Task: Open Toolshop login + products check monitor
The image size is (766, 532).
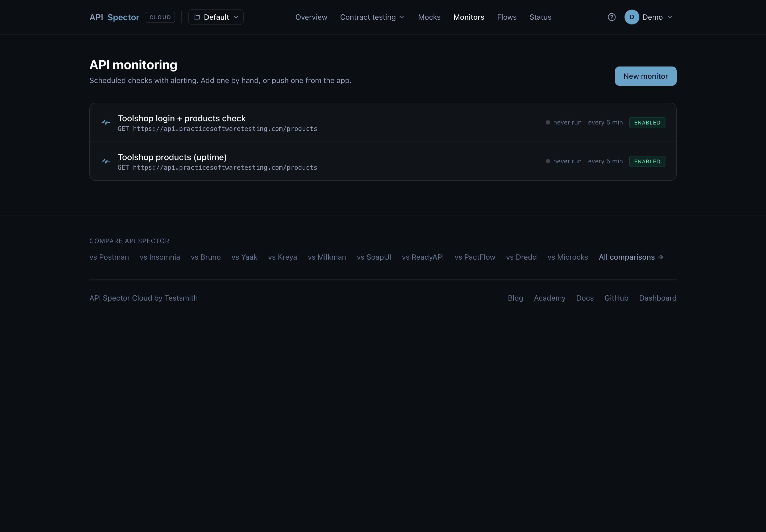Action: coord(383,123)
